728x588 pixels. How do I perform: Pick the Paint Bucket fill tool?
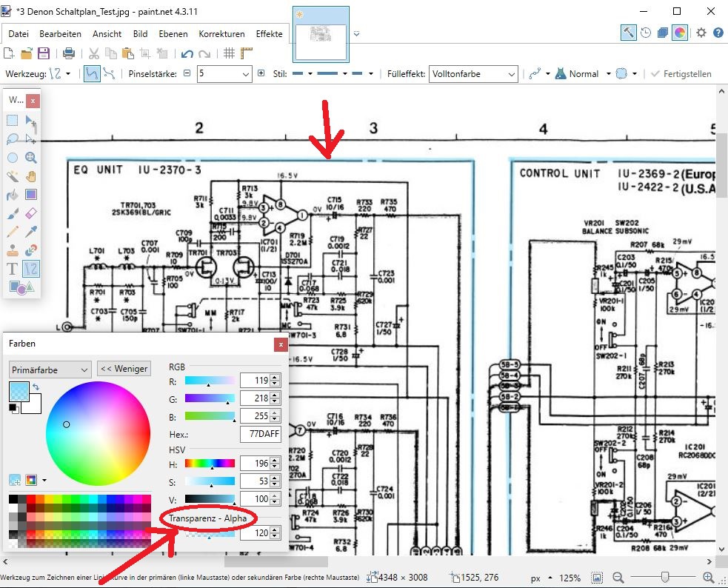[x=13, y=196]
